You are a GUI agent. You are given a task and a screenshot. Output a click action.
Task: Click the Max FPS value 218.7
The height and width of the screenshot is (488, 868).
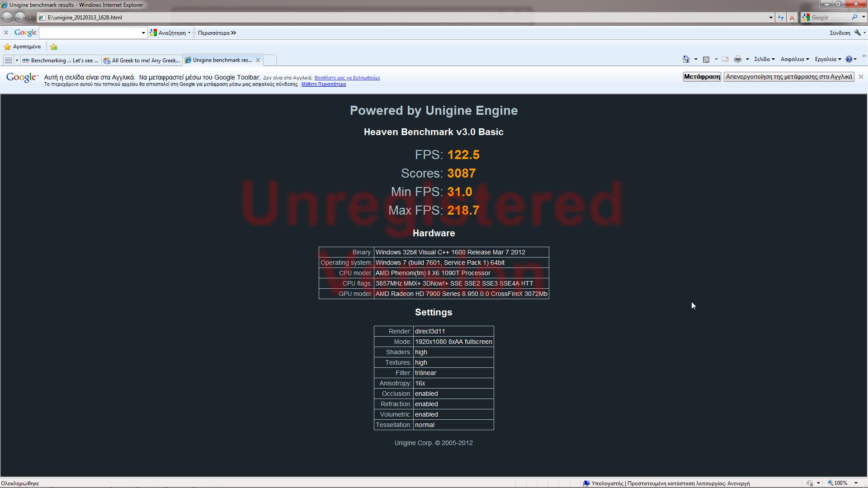point(463,211)
